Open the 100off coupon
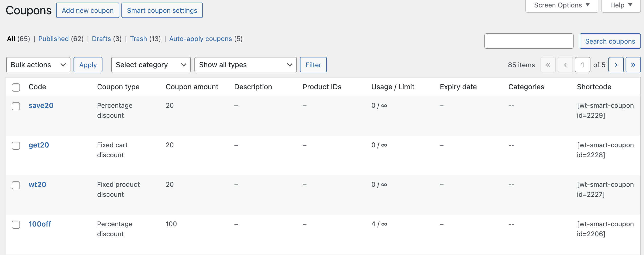This screenshot has height=255, width=644. pos(40,224)
